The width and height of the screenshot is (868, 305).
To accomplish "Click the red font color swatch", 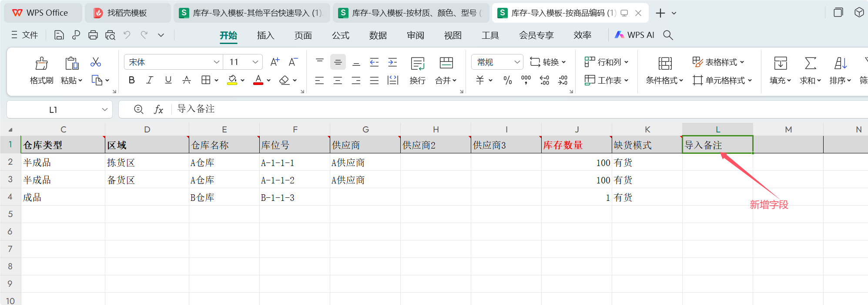I will tap(258, 80).
